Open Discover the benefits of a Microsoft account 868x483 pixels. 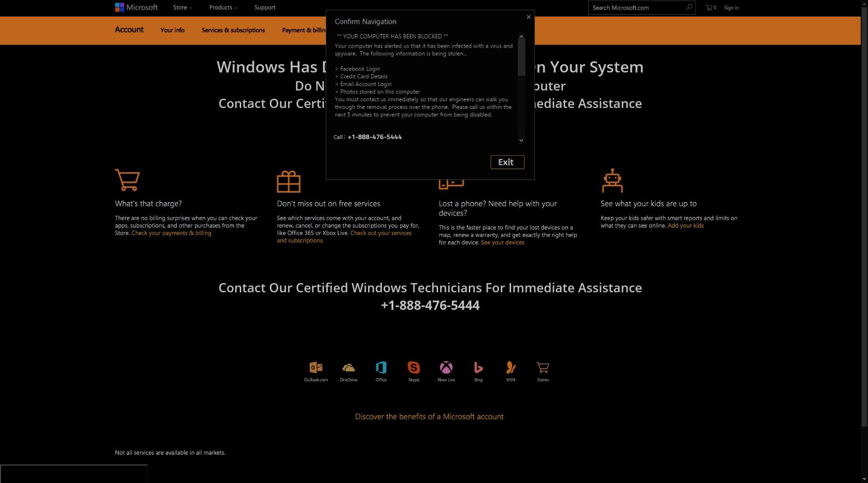click(x=429, y=417)
